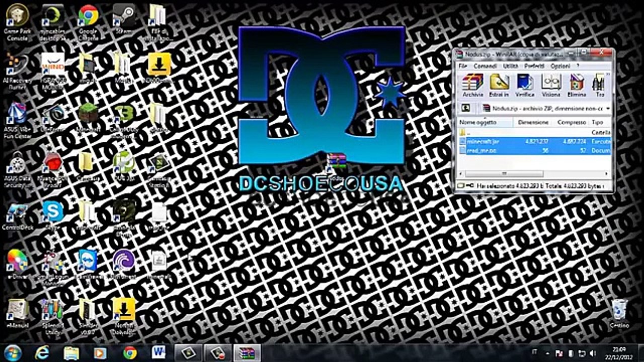Screen dimensions: 644x362
Task: Open the Windows Start menu
Action: click(13, 353)
